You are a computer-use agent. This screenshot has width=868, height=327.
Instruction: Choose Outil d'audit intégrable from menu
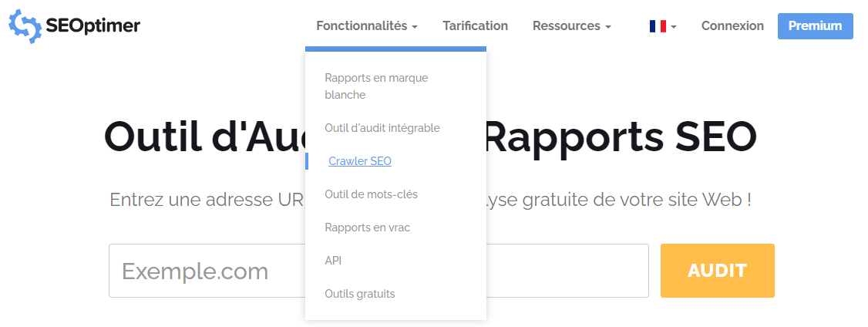pyautogui.click(x=382, y=128)
